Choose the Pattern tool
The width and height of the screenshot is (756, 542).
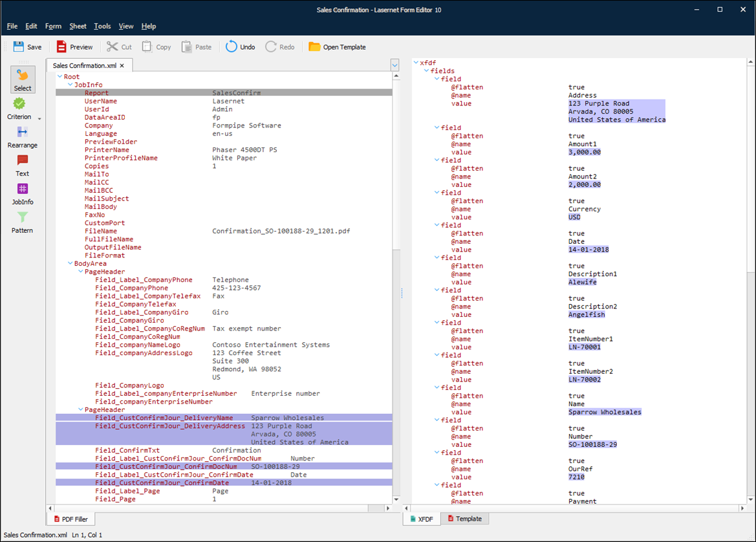(22, 222)
